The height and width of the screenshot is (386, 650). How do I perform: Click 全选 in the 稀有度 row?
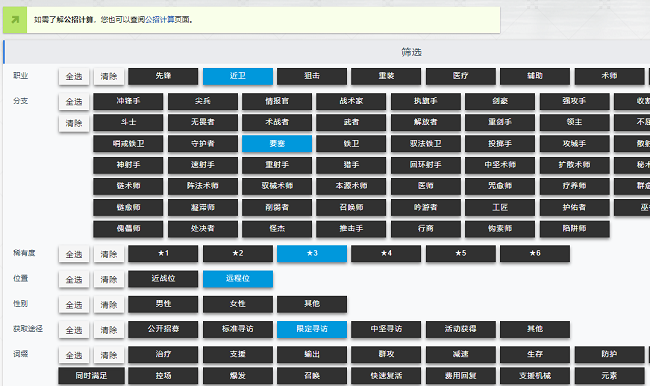(74, 255)
